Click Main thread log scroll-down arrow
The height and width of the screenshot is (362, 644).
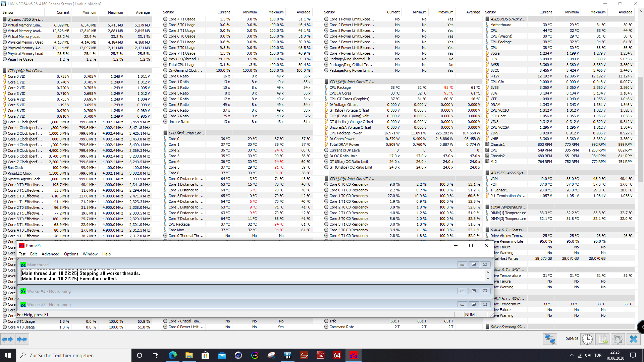[x=488, y=279]
